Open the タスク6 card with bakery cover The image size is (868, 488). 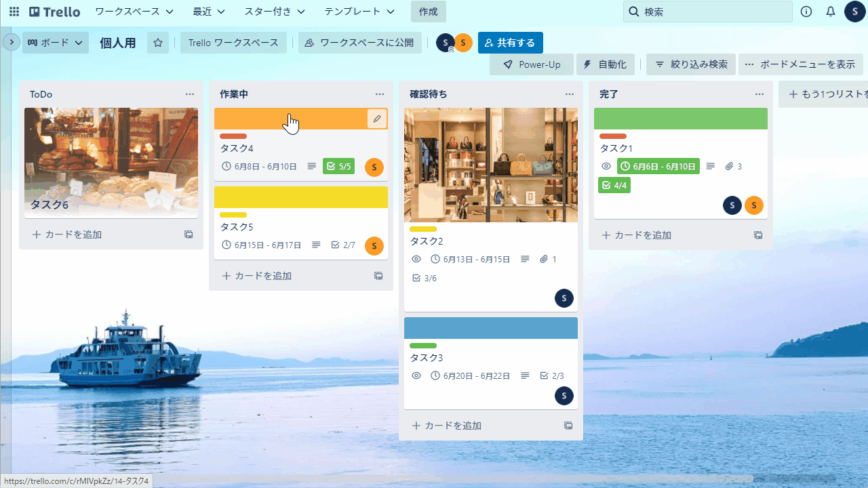[x=111, y=163]
